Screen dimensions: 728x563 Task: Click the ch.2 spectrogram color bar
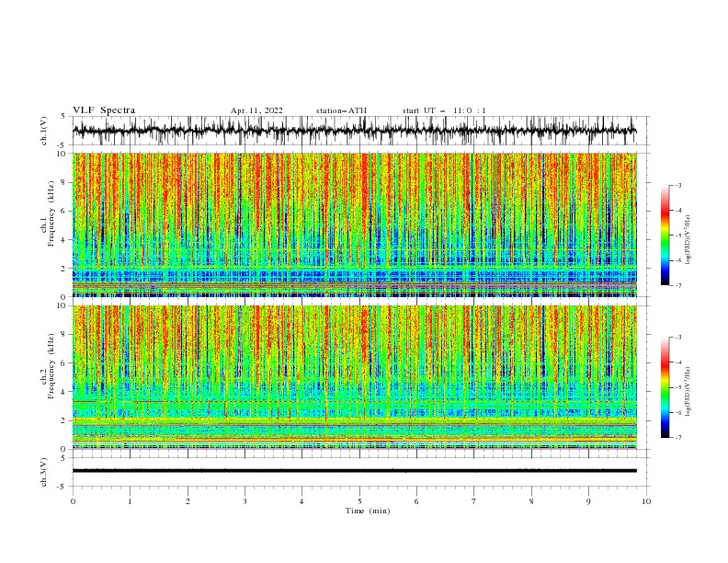point(665,387)
